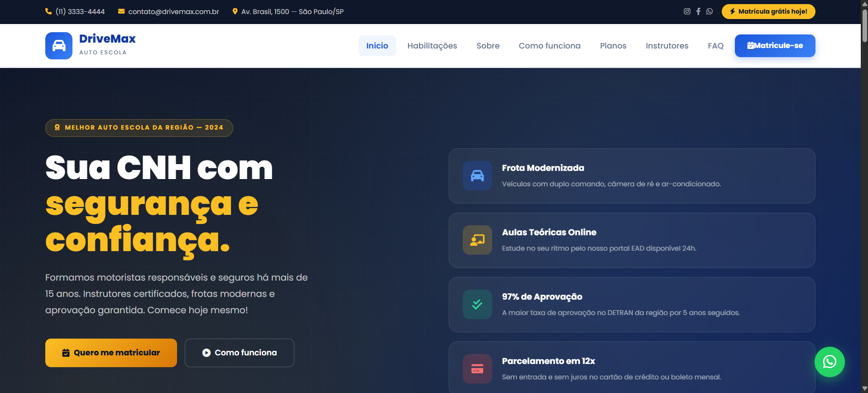Viewport: 868px width, 393px height.
Task: Click the Quero me matricular button
Action: (111, 353)
